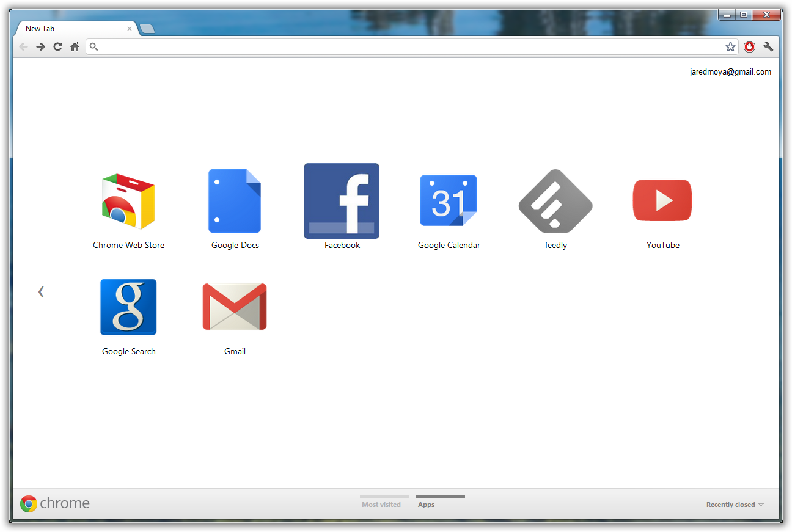
Task: Bookmark this page with the star icon
Action: click(730, 47)
